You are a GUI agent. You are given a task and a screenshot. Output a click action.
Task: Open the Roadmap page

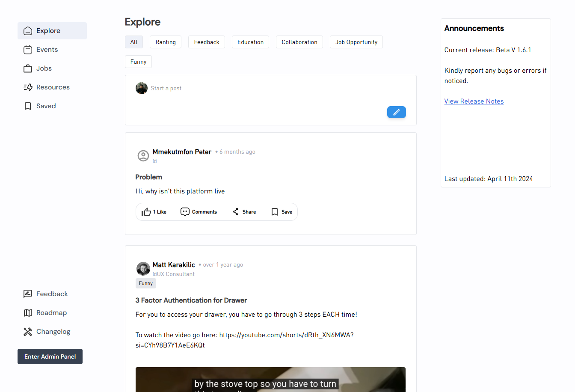point(51,313)
